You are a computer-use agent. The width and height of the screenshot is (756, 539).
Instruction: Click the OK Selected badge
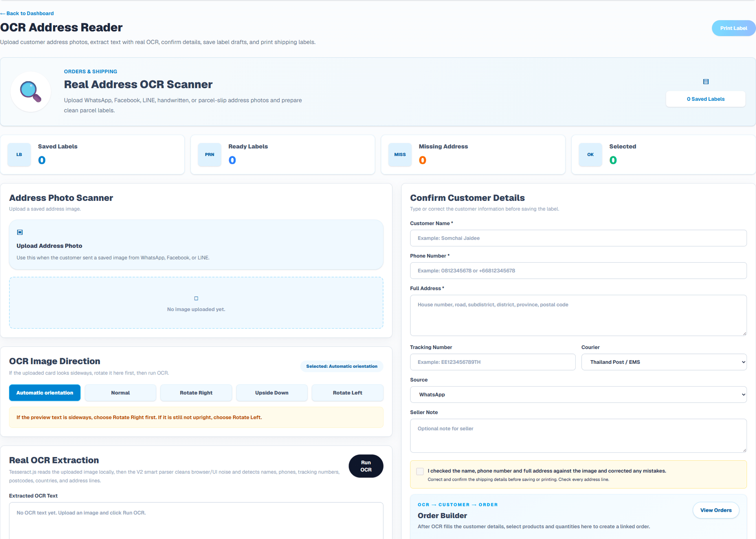click(590, 154)
